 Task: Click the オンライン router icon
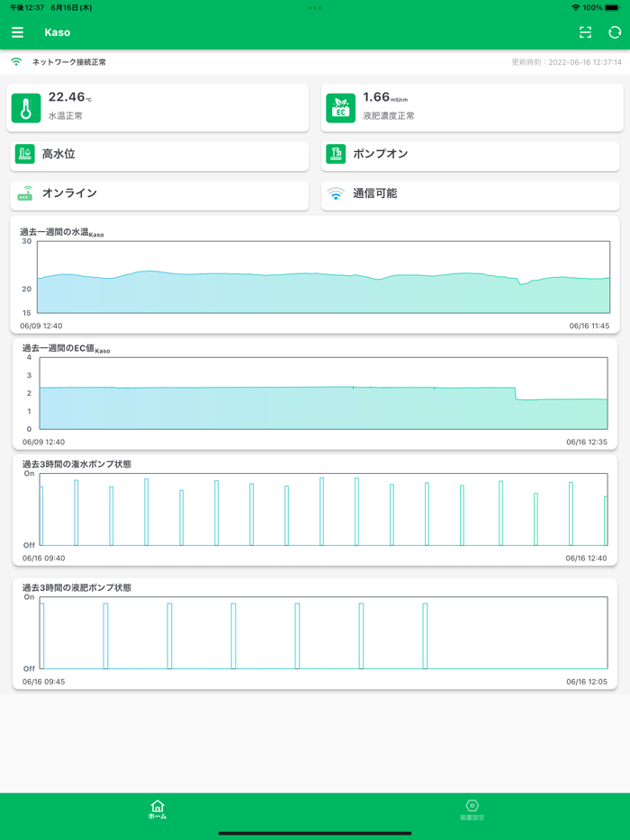coord(25,193)
